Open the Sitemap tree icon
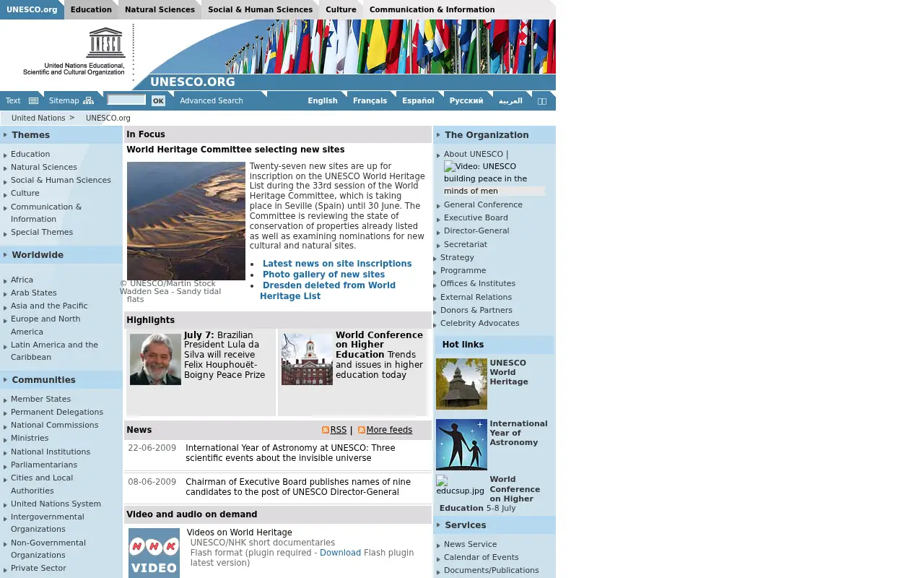This screenshot has height=578, width=924. [88, 101]
